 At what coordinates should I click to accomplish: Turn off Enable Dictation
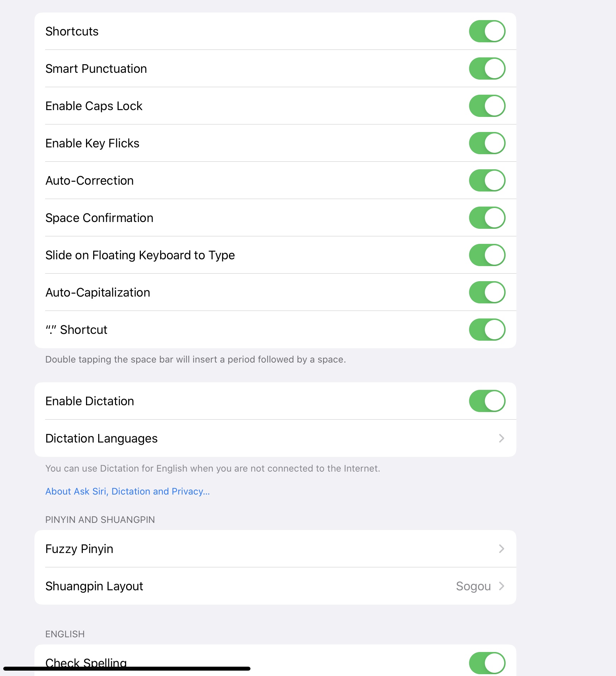coord(487,401)
